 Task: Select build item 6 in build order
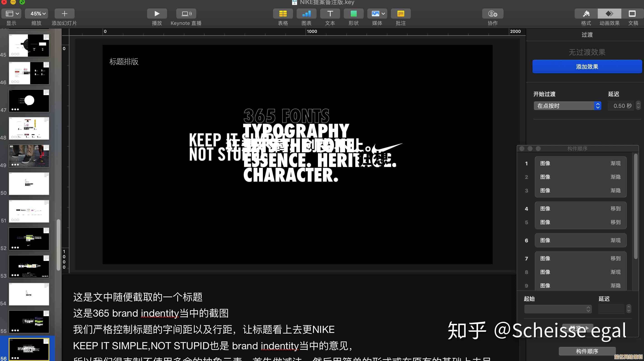pyautogui.click(x=580, y=240)
